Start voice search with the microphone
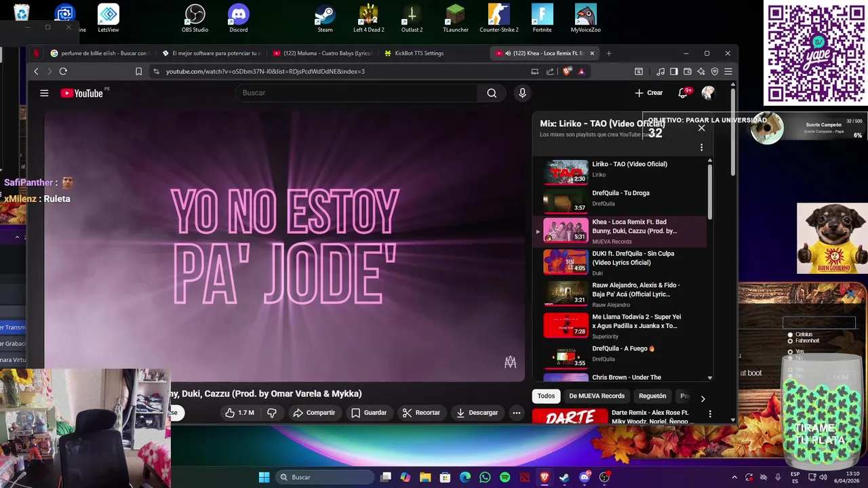This screenshot has width=868, height=488. [522, 93]
